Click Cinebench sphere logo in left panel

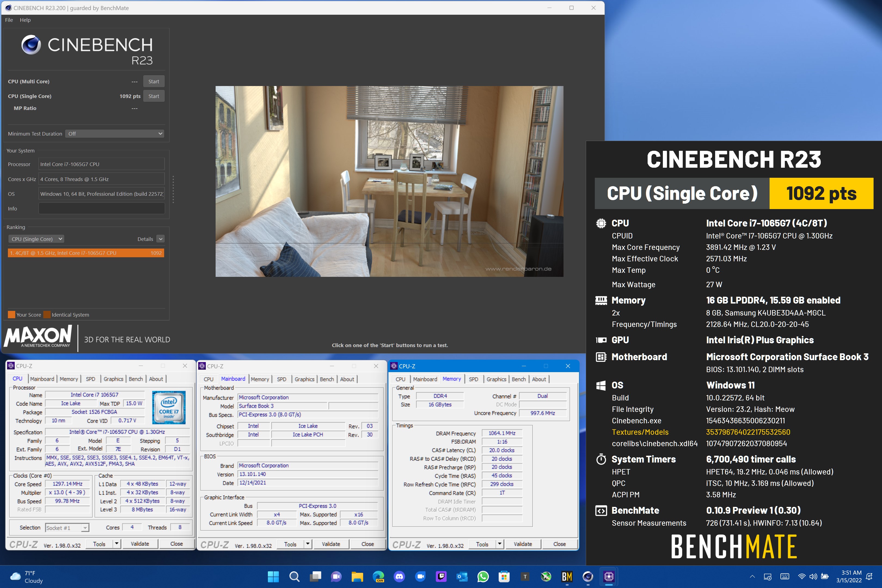coord(31,45)
